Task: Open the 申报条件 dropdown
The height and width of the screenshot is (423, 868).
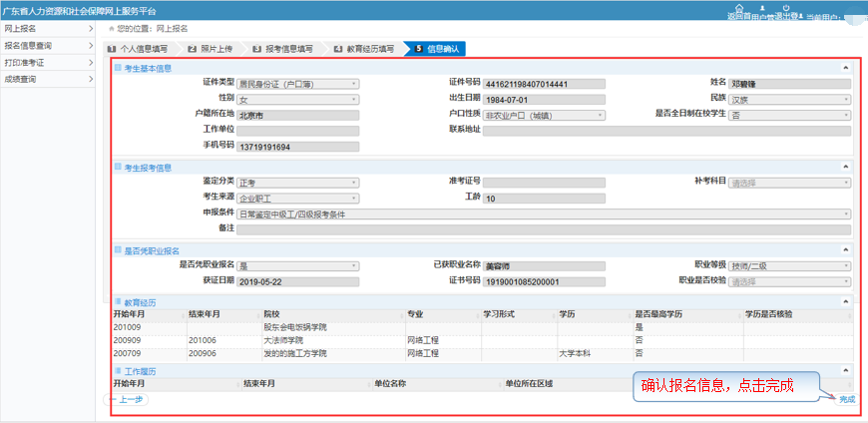Action: (544, 214)
